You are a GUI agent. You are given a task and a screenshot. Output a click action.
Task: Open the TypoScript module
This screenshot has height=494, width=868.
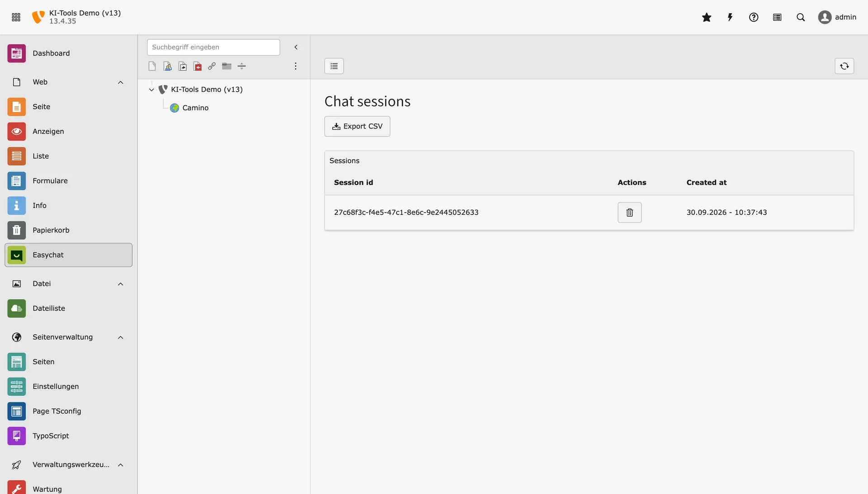click(68, 436)
